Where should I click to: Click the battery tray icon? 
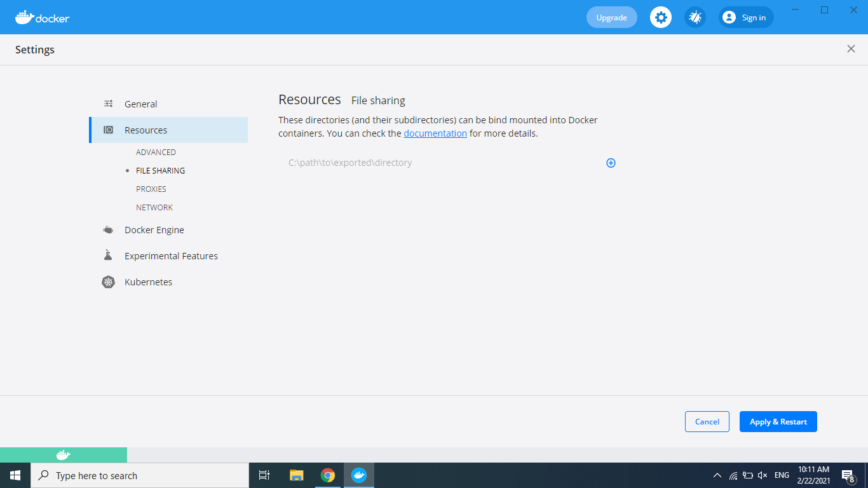click(748, 475)
